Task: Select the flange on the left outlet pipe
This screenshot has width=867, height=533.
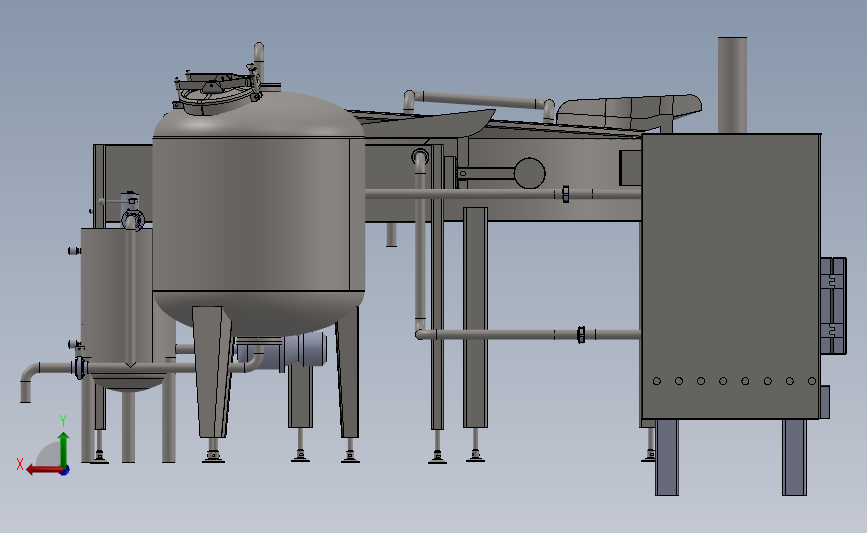Action: click(x=80, y=368)
